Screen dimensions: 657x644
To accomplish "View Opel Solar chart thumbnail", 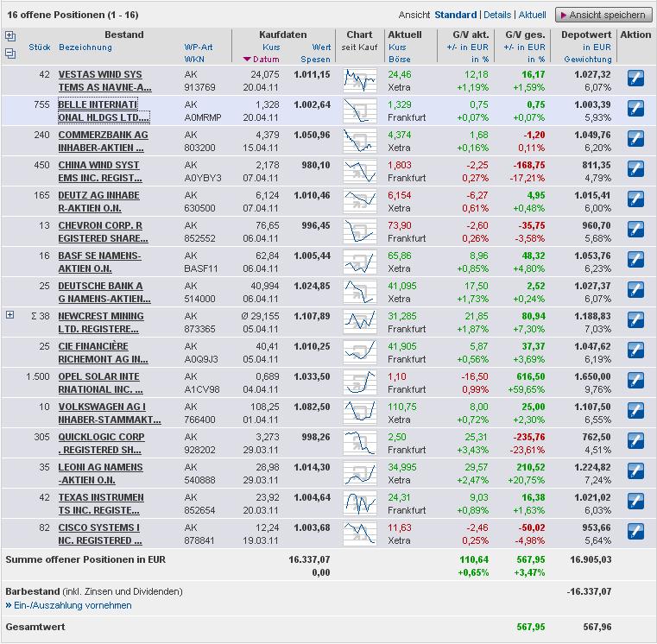I will point(359,382).
